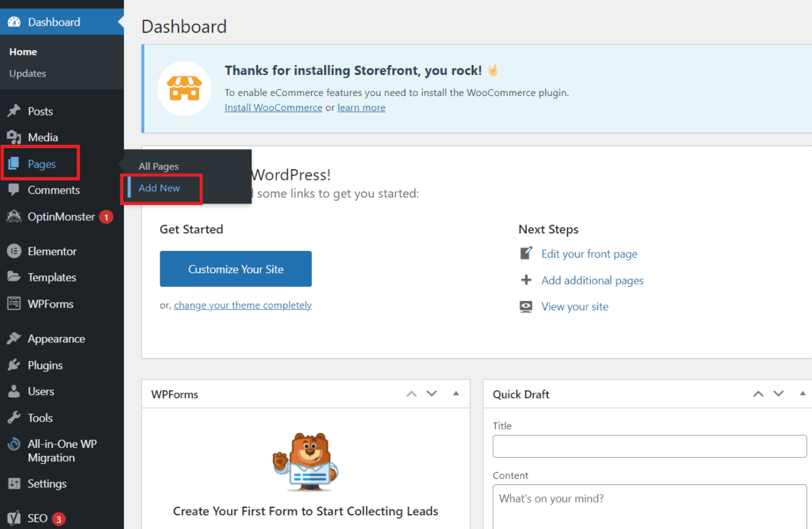
Task: Click the edit front page pencil icon
Action: (526, 254)
